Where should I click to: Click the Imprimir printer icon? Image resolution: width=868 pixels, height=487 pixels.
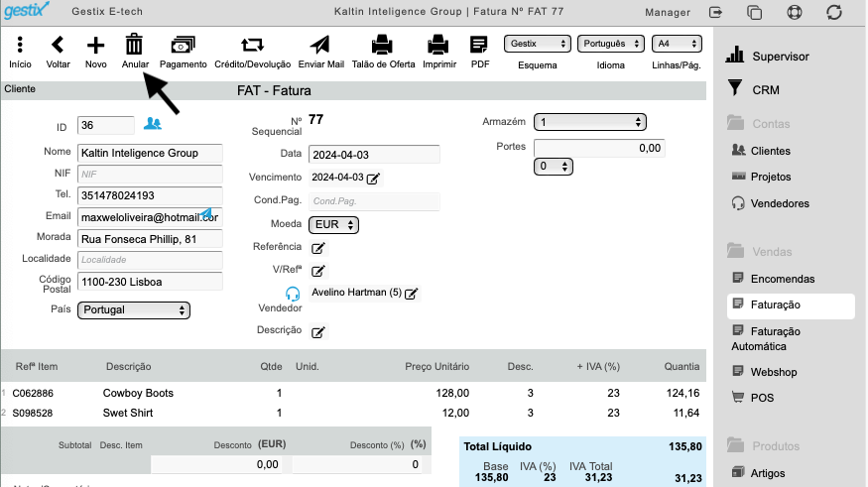pyautogui.click(x=437, y=45)
